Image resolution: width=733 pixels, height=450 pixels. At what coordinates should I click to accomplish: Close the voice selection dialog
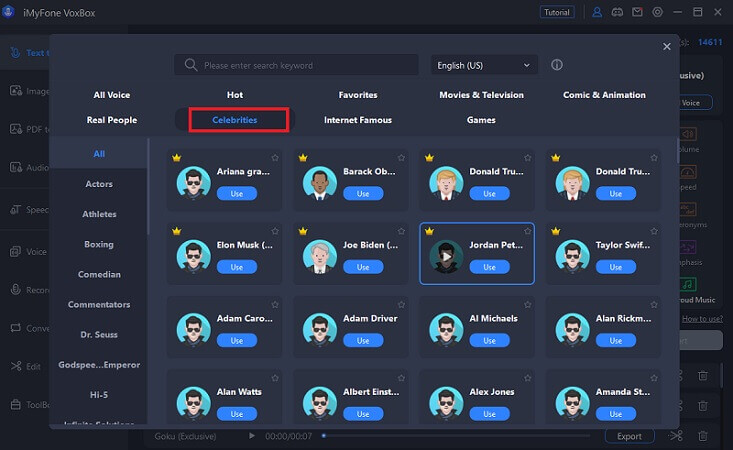click(x=667, y=46)
